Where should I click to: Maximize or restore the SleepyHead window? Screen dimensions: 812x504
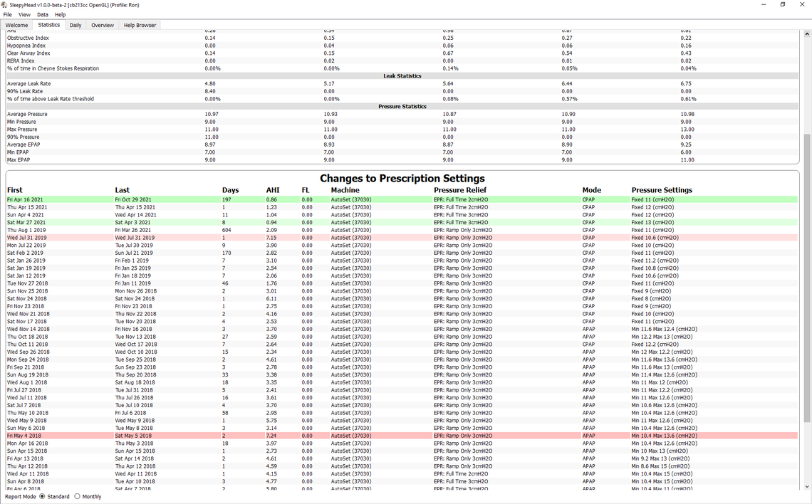tap(783, 5)
